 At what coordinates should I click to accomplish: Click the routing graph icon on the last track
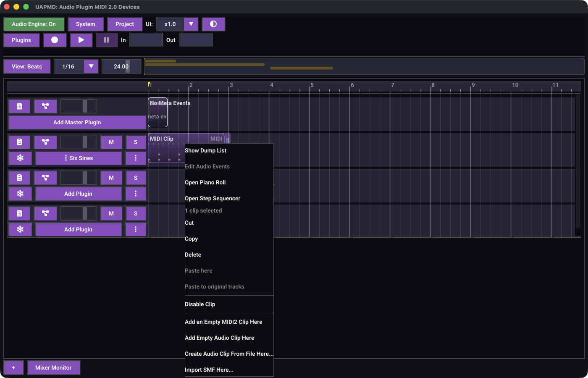click(x=45, y=213)
